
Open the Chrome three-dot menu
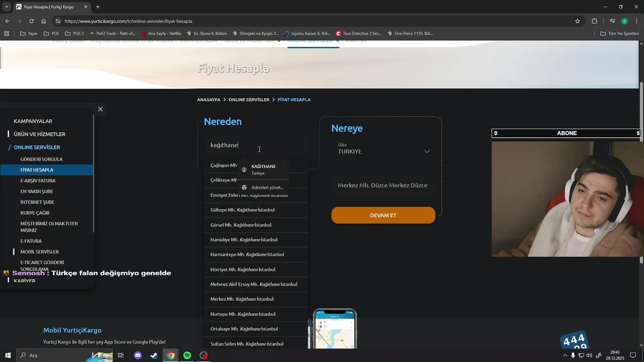[636, 21]
